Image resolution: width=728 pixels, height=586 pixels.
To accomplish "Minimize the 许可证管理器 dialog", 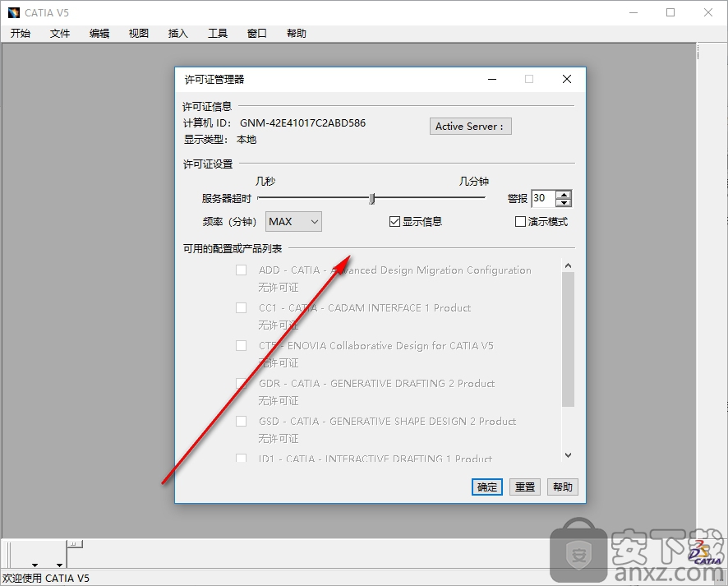I will [492, 80].
